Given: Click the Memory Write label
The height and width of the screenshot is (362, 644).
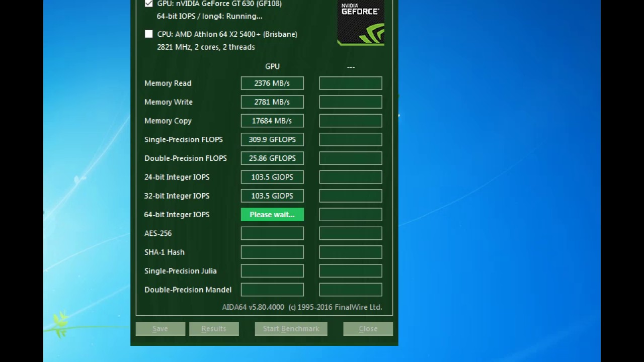Looking at the screenshot, I should click(169, 102).
